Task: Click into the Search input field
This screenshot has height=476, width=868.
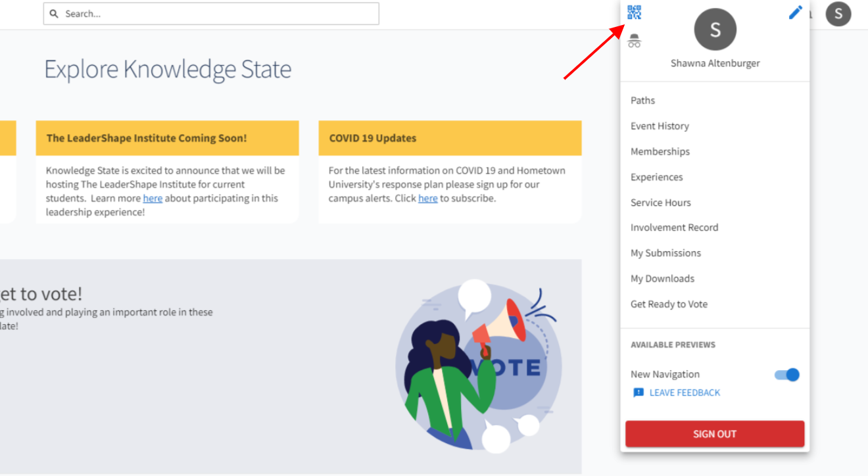Action: coord(211,14)
